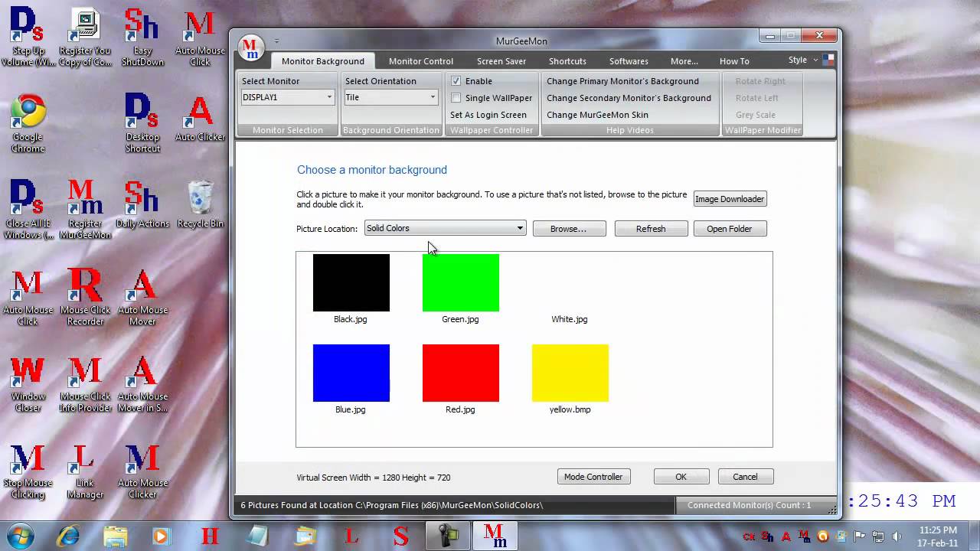Open Auto Clicker desktop icon

tap(200, 118)
